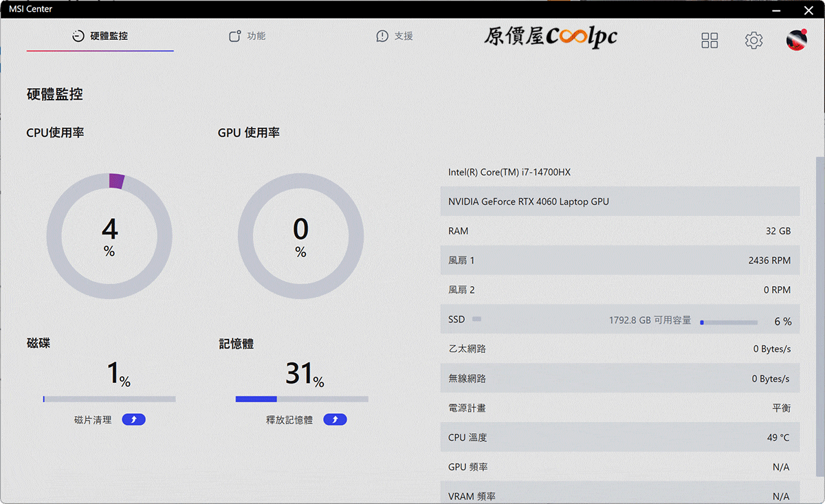Click the memory usage progress bar
The height and width of the screenshot is (504, 825).
click(302, 399)
